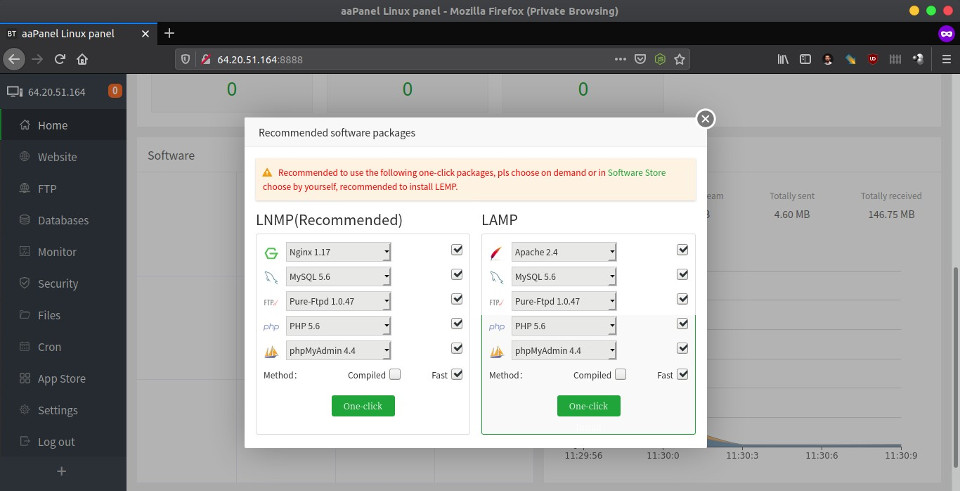The height and width of the screenshot is (491, 960).
Task: Open the Website section
Action: point(63,157)
